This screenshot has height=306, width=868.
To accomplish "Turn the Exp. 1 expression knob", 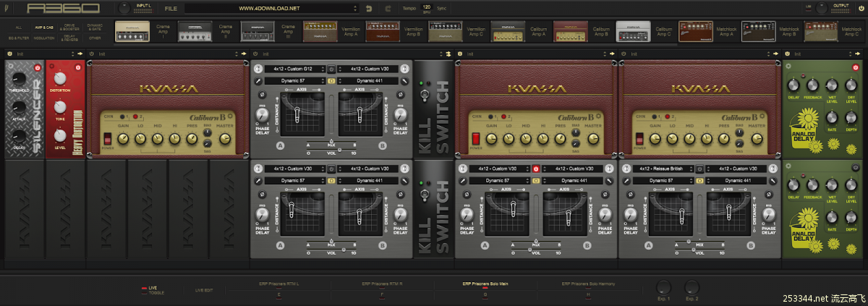I will (x=663, y=287).
